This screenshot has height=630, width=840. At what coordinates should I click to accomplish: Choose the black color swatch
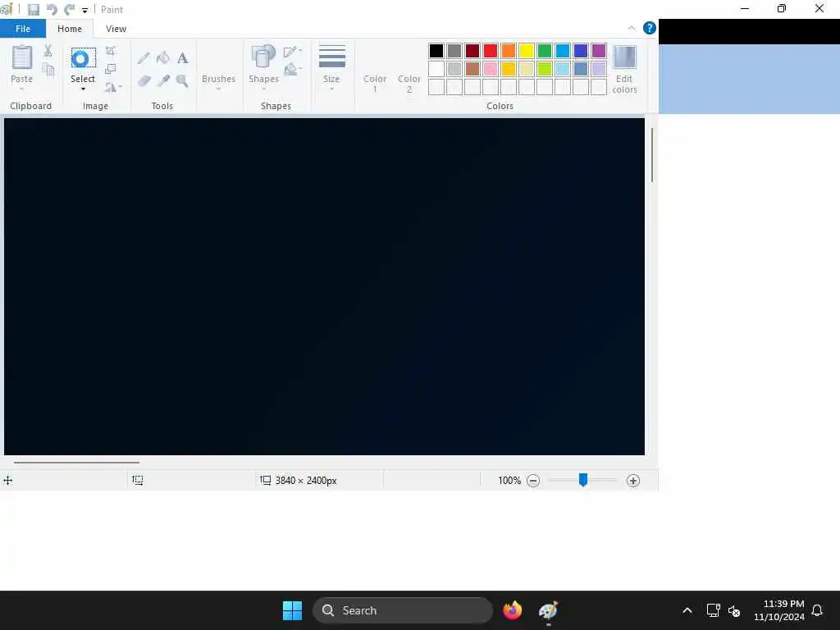pos(436,51)
